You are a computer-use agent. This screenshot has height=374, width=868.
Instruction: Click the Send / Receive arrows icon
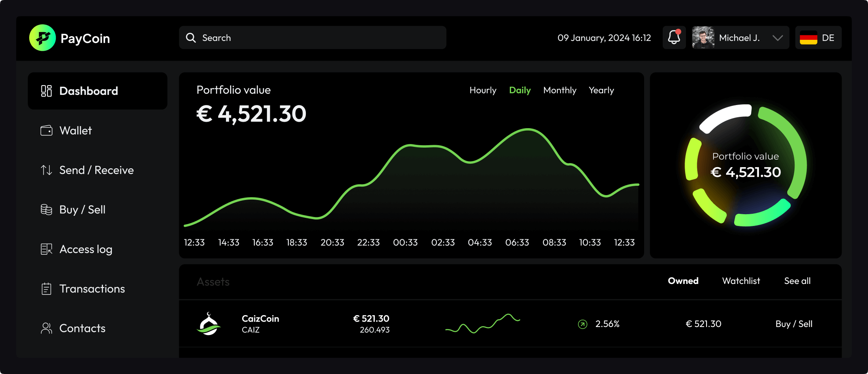tap(46, 170)
